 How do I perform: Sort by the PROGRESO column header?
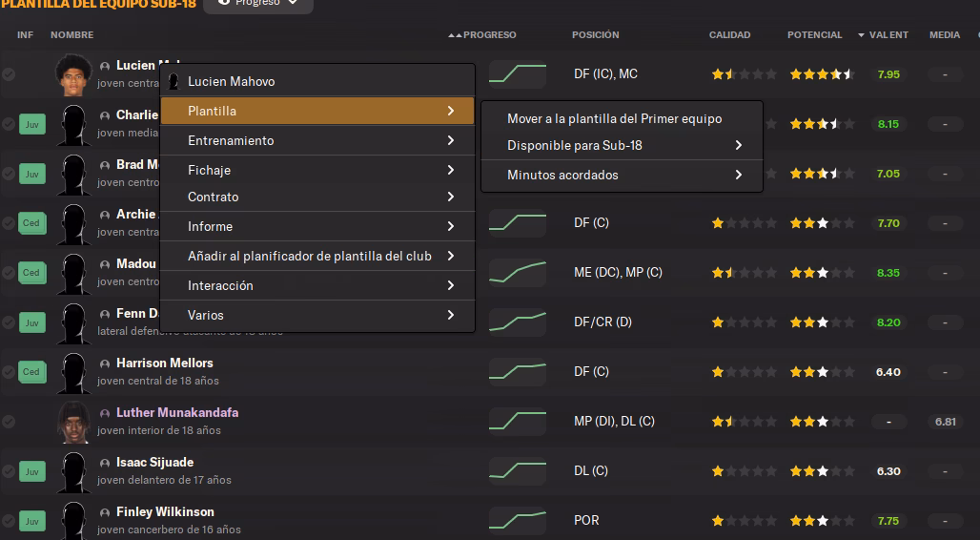[x=489, y=35]
